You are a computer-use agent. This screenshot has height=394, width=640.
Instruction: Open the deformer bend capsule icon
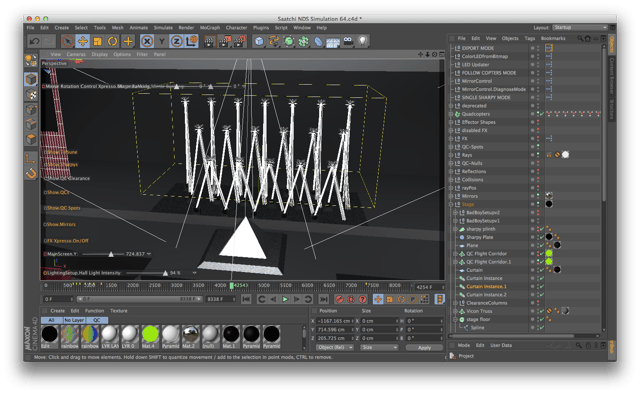click(x=318, y=41)
